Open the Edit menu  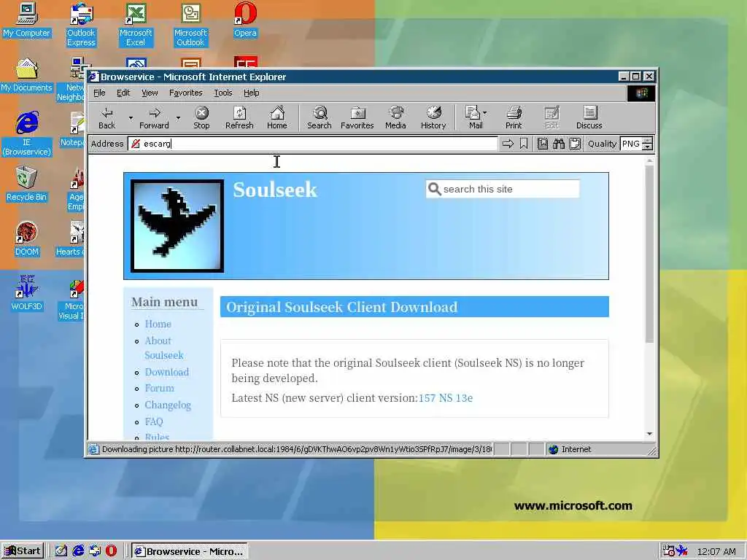pyautogui.click(x=123, y=93)
